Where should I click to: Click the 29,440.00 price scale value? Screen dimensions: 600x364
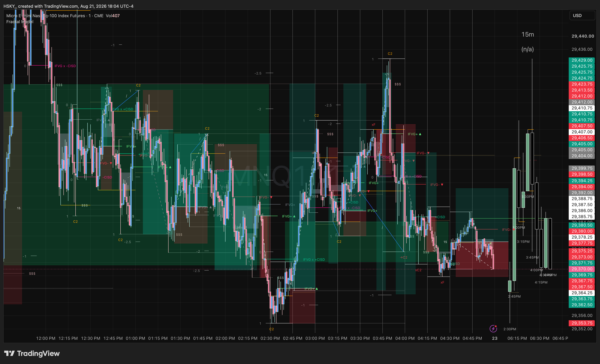click(x=582, y=36)
